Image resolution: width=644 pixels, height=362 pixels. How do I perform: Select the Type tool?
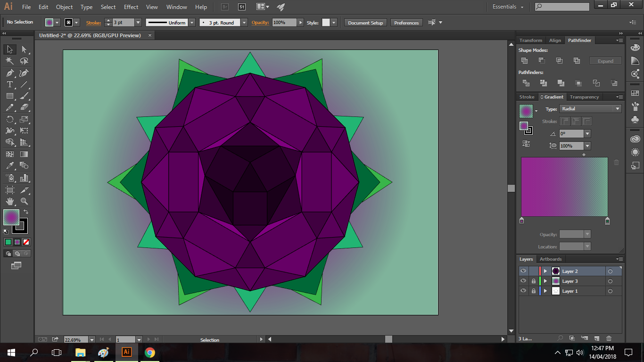(10, 84)
